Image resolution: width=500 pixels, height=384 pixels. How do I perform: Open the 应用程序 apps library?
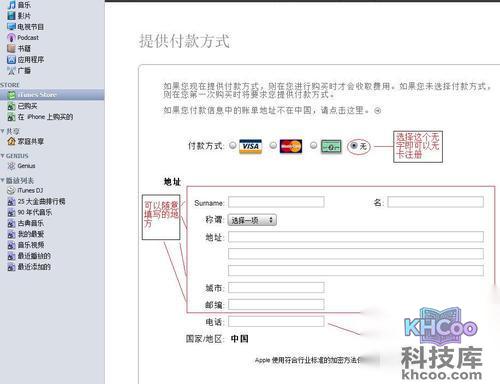[26, 60]
